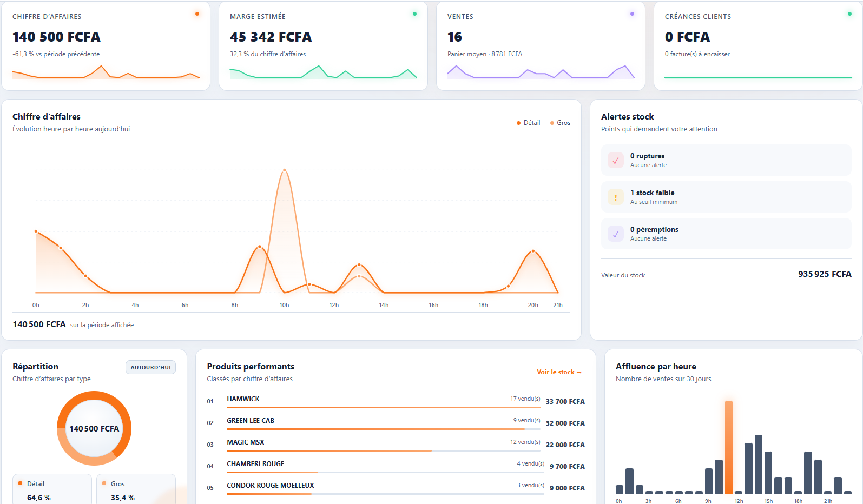The width and height of the screenshot is (863, 504).
Task: Click the 935 925 FCFA stock value
Action: click(825, 274)
